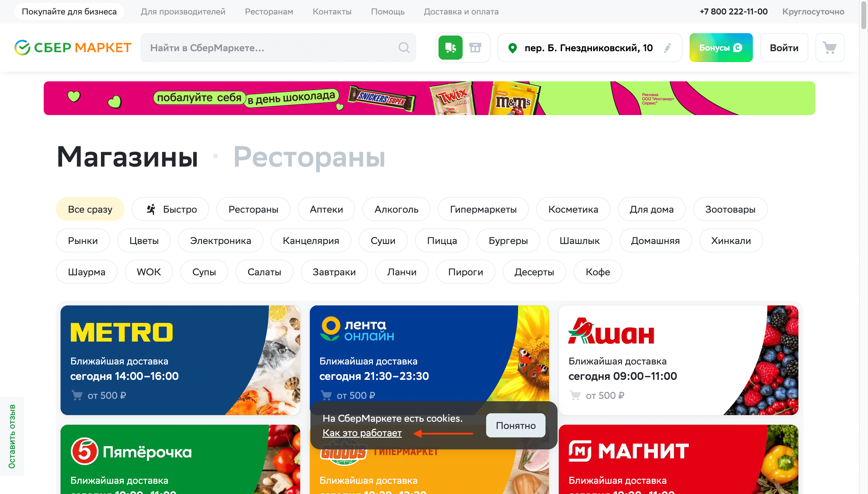This screenshot has width=868, height=494.
Task: Click the location pin icon by the address
Action: coord(512,48)
